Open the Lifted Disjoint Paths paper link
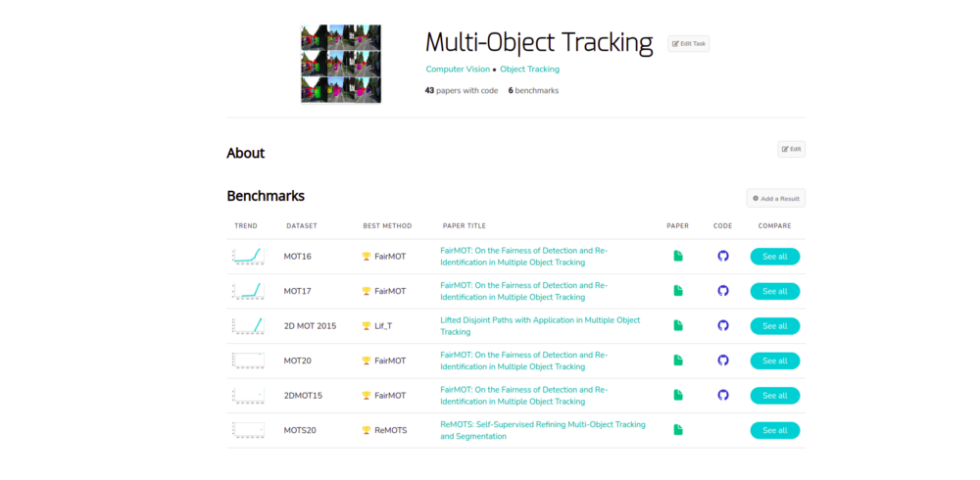 click(x=540, y=325)
